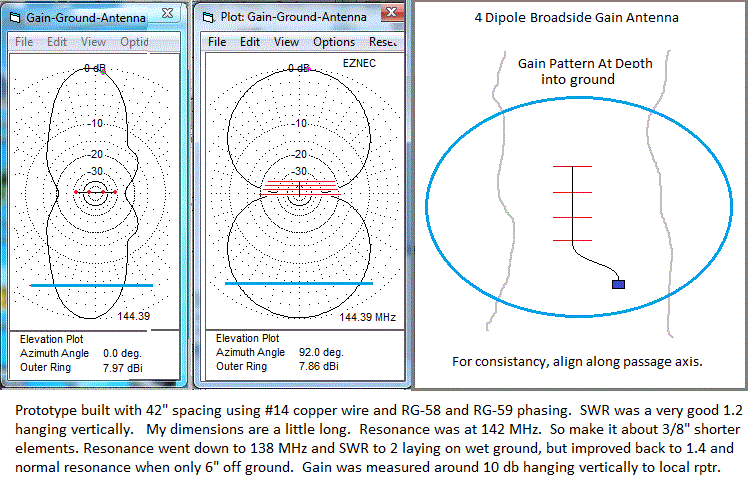Open View menu in right Plot window

[286, 42]
